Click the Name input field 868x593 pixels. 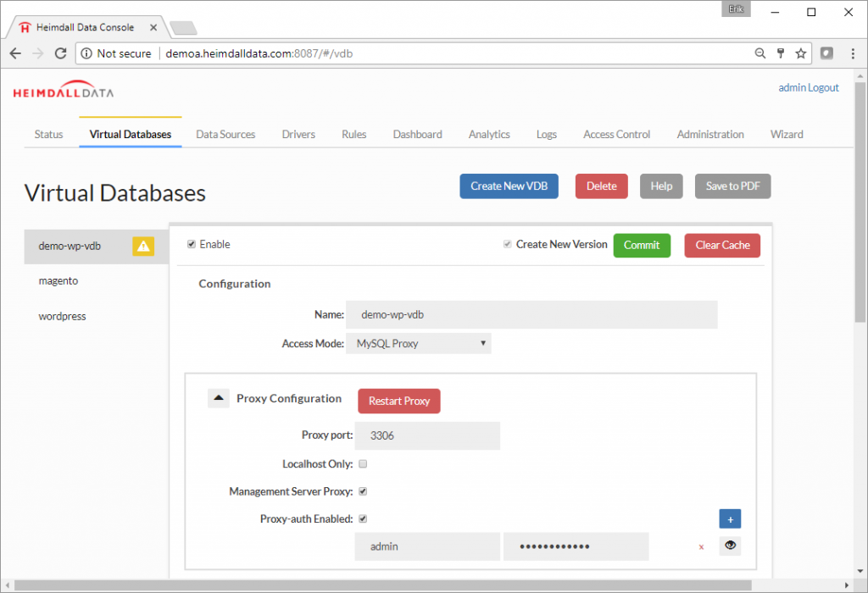[x=531, y=315]
